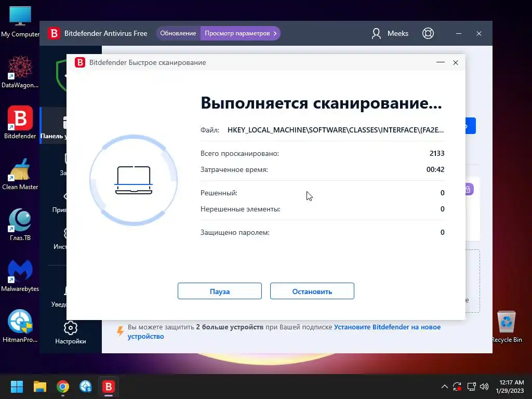Open the Malwarebytes desktop shortcut
532x399 pixels.
[20, 275]
